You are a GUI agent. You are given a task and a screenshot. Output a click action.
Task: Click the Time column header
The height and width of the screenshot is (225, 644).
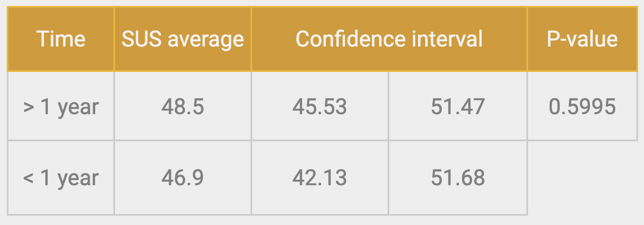(x=61, y=39)
